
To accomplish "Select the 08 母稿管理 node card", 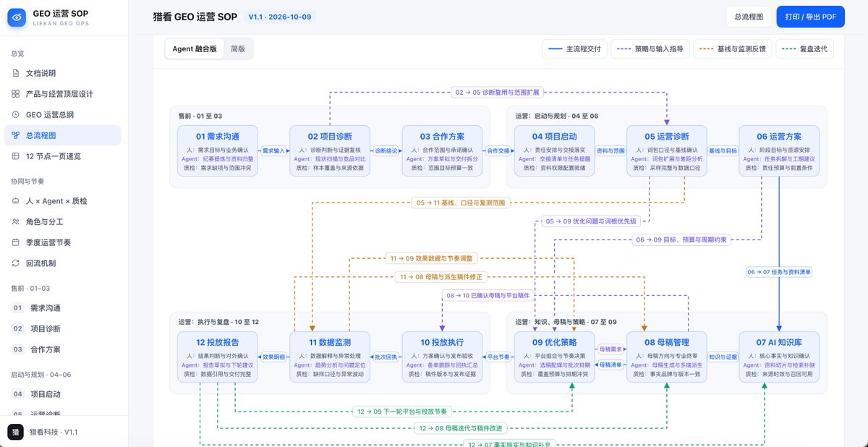I will [x=667, y=356].
